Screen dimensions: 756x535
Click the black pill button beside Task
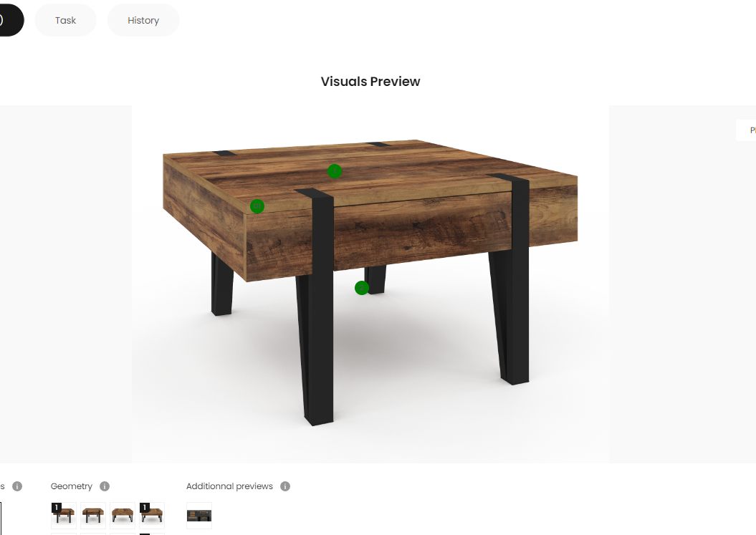11,20
